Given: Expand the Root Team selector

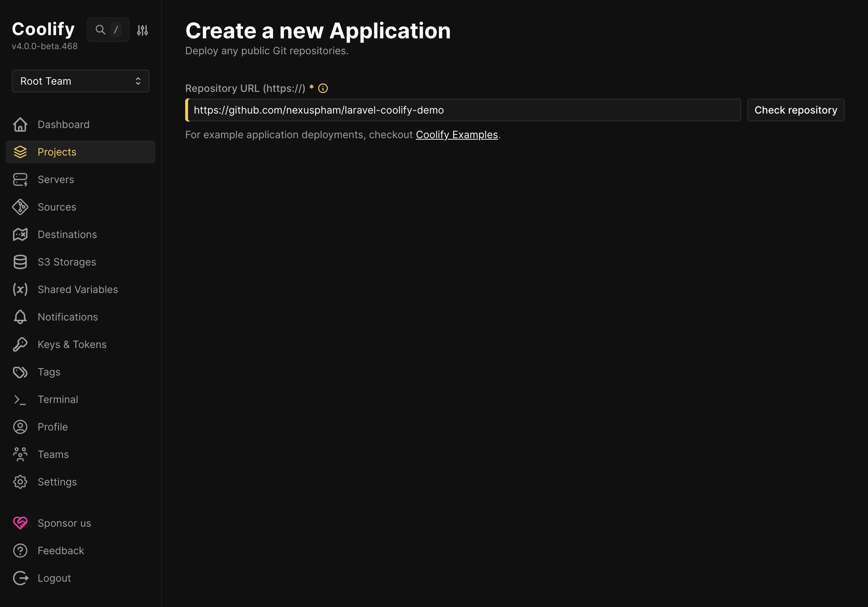Looking at the screenshot, I should [80, 81].
